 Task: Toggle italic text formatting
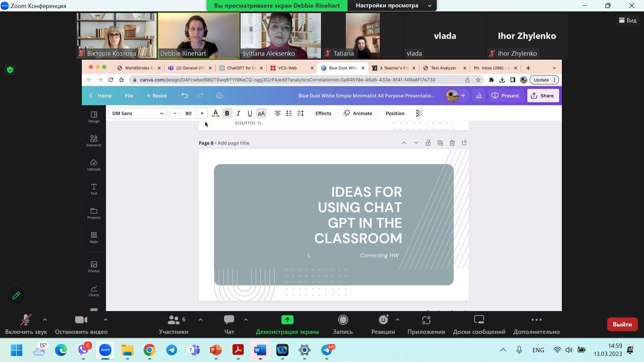click(x=238, y=113)
